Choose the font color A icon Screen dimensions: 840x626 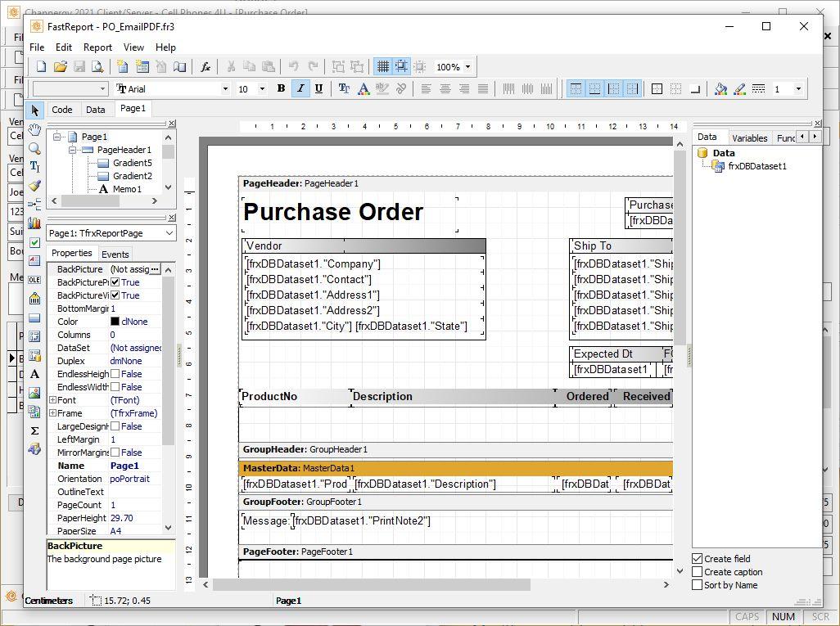(x=364, y=88)
